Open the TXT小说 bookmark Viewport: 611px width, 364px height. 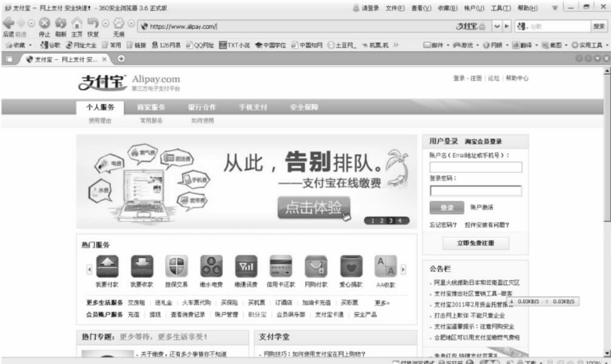(x=234, y=45)
